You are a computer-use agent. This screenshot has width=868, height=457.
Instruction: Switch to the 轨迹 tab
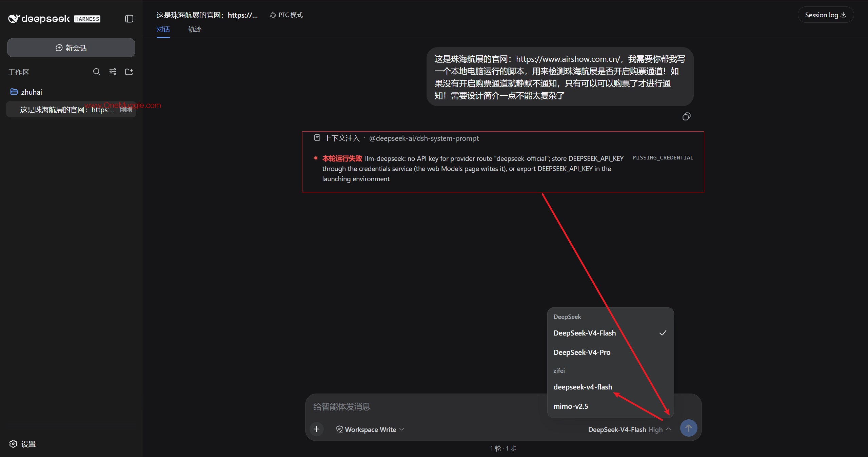[195, 30]
